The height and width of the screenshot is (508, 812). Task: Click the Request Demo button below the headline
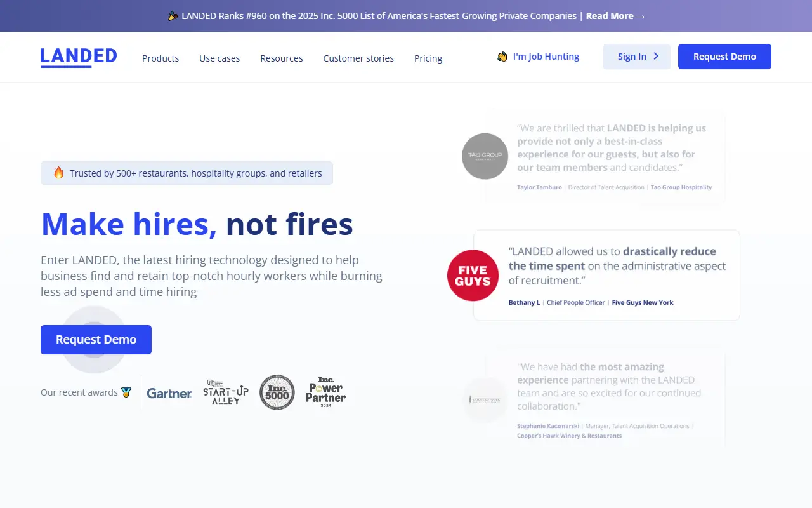[96, 340]
